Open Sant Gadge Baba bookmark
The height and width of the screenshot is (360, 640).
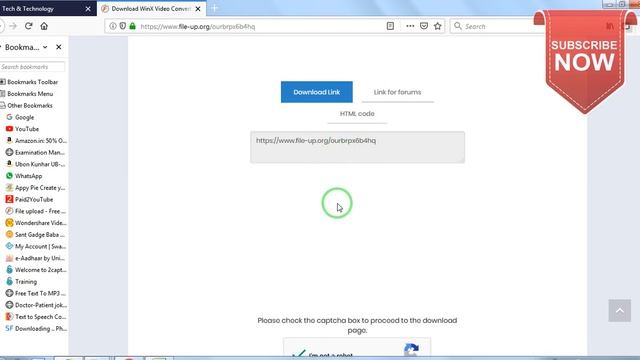35,235
